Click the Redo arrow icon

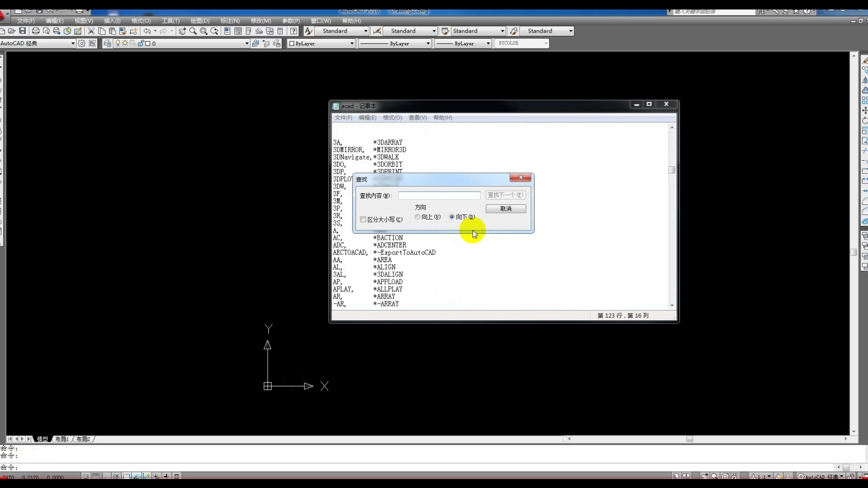[163, 31]
